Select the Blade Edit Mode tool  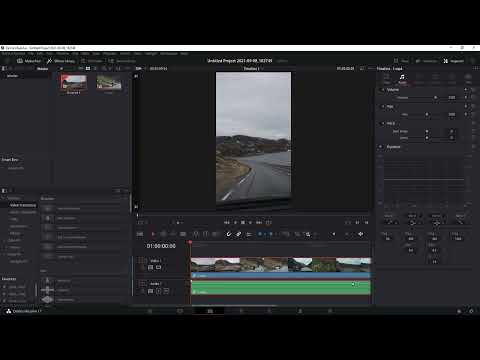tap(183, 234)
